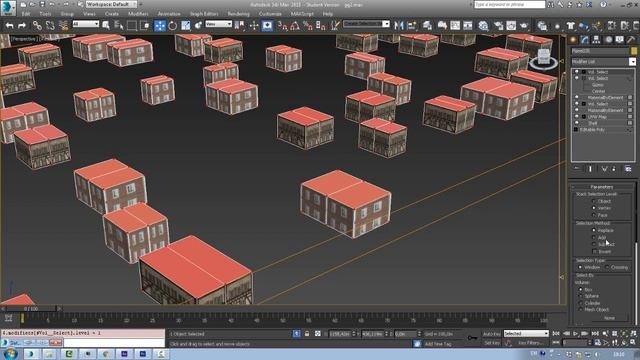
Task: Toggle Window/Crossing selection mode icon
Action: click(145, 26)
